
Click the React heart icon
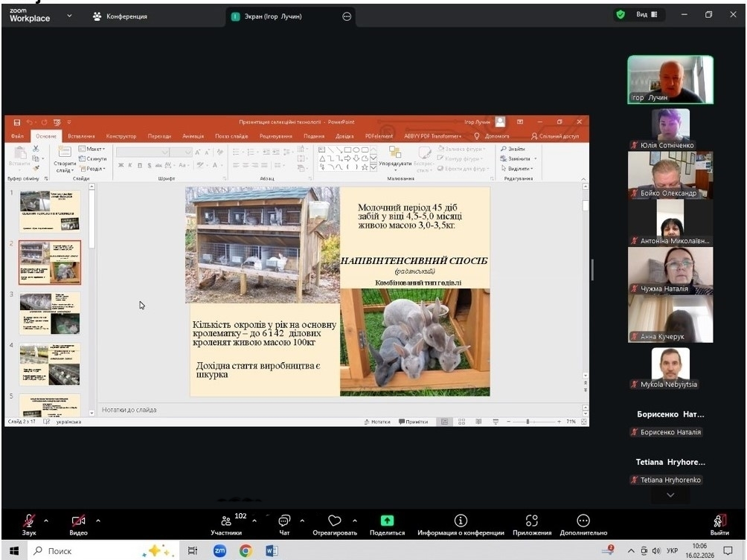pyautogui.click(x=334, y=521)
